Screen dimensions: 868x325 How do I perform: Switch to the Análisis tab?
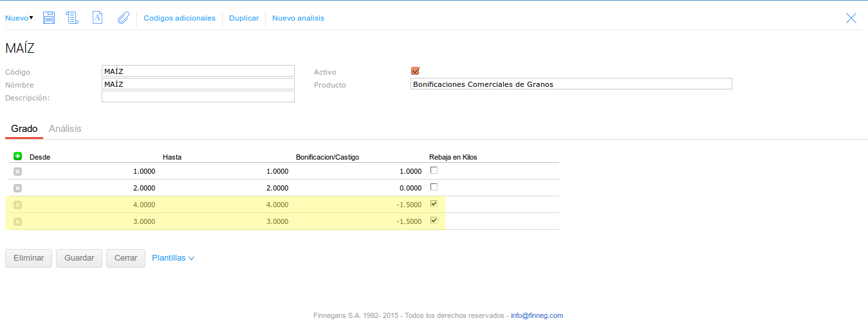point(65,129)
